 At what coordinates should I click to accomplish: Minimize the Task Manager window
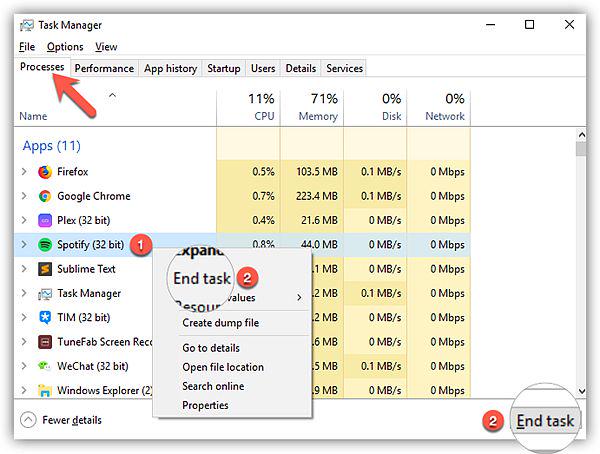pos(490,25)
